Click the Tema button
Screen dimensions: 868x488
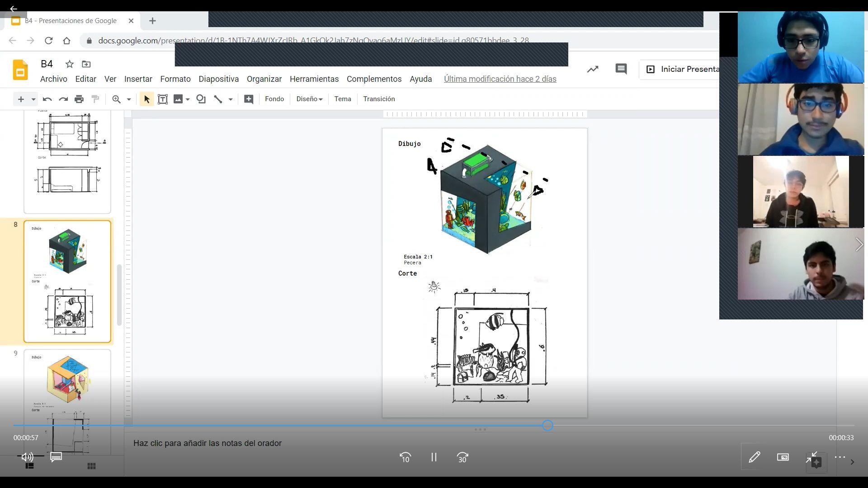343,99
